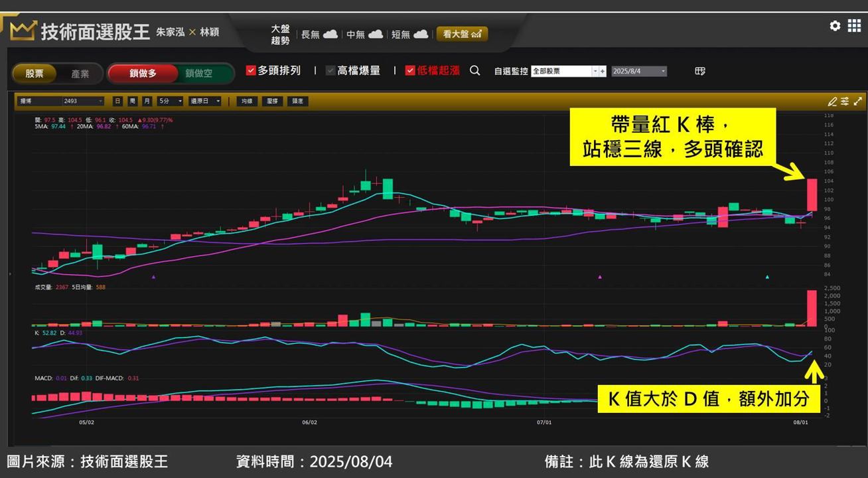Toggle the 高檔爆量 checkbox
868x478 pixels.
tap(330, 70)
